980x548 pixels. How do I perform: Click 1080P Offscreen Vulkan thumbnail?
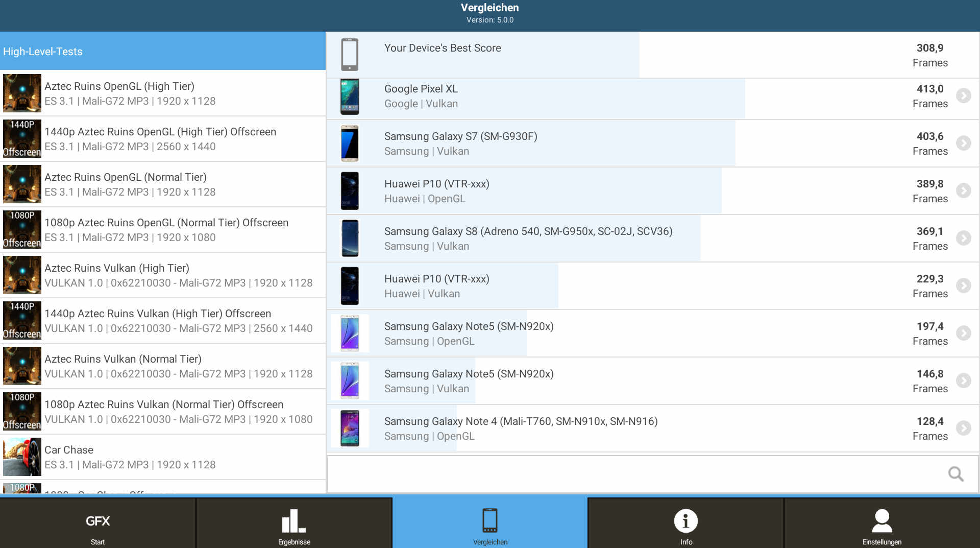[22, 412]
